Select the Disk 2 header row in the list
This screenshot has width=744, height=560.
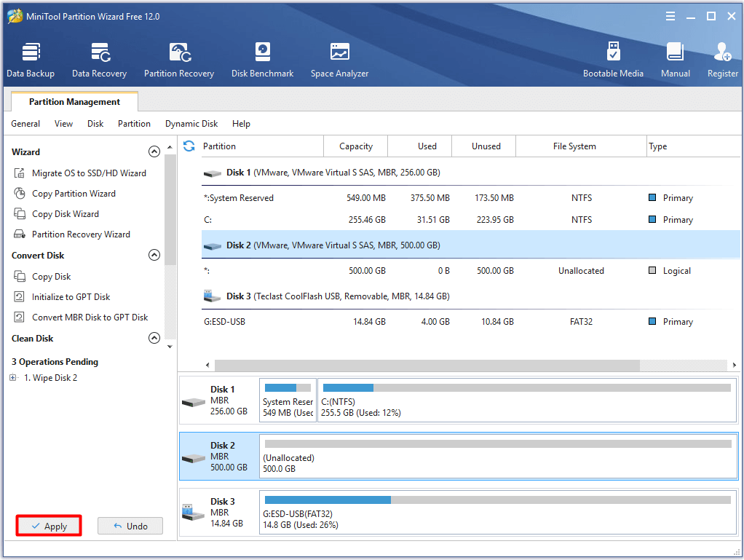coord(470,245)
